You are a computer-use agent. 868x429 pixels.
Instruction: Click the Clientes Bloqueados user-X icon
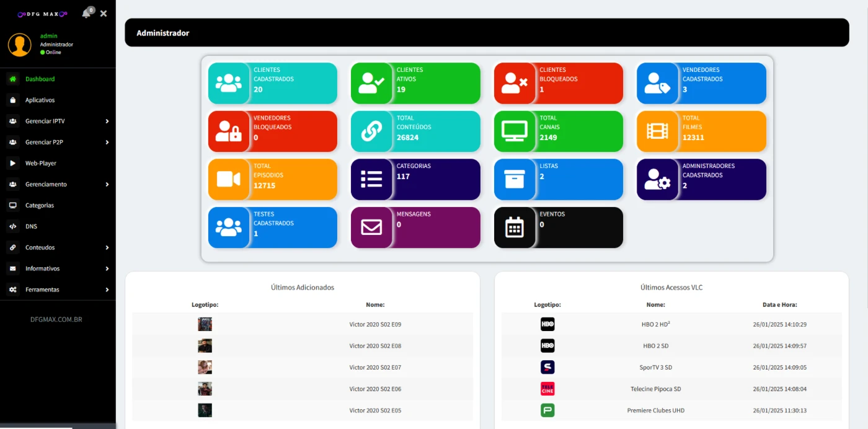[514, 83]
